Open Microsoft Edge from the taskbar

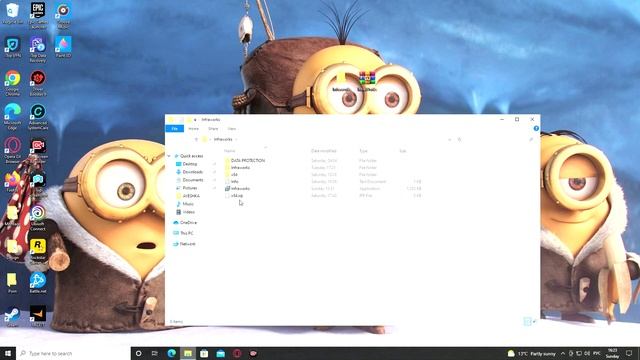pyautogui.click(x=171, y=353)
